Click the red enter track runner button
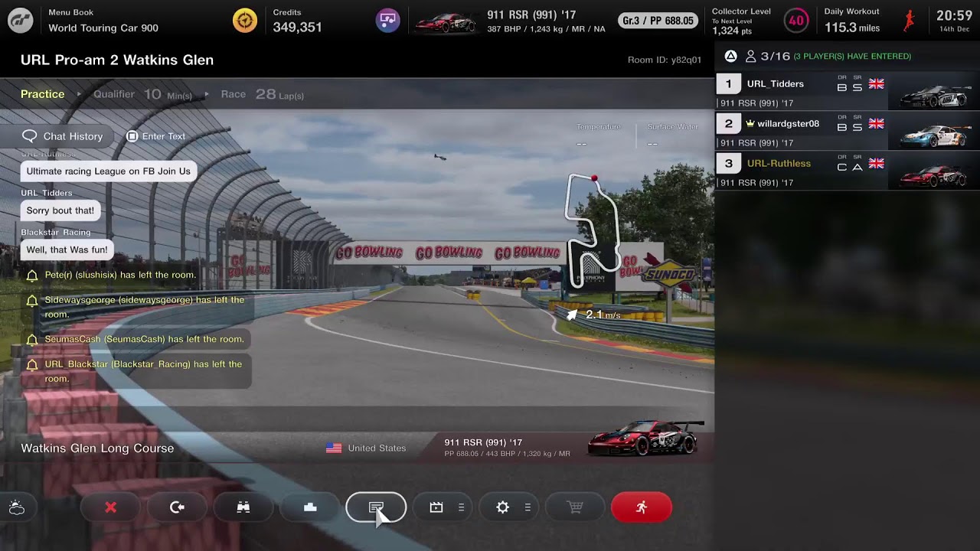 [x=642, y=507]
